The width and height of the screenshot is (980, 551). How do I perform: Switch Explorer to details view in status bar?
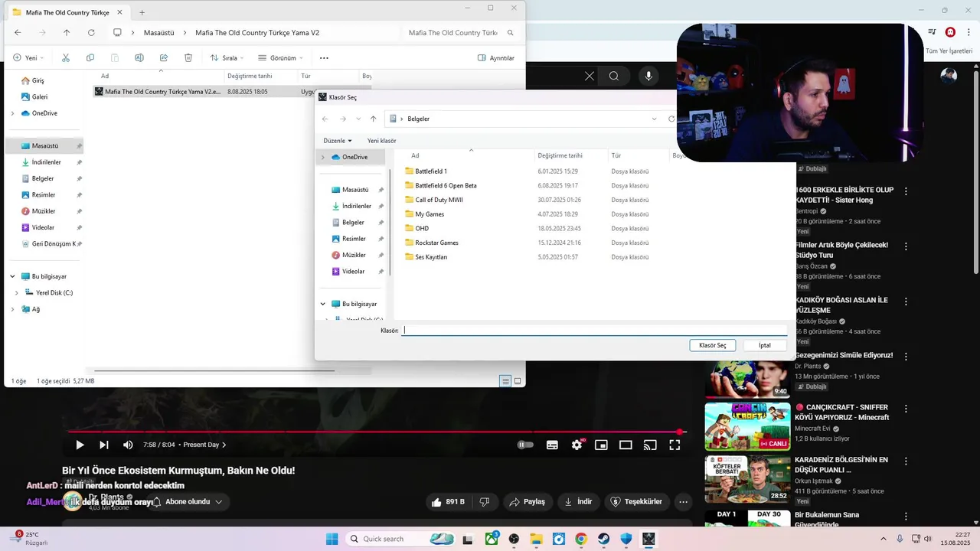tap(505, 381)
